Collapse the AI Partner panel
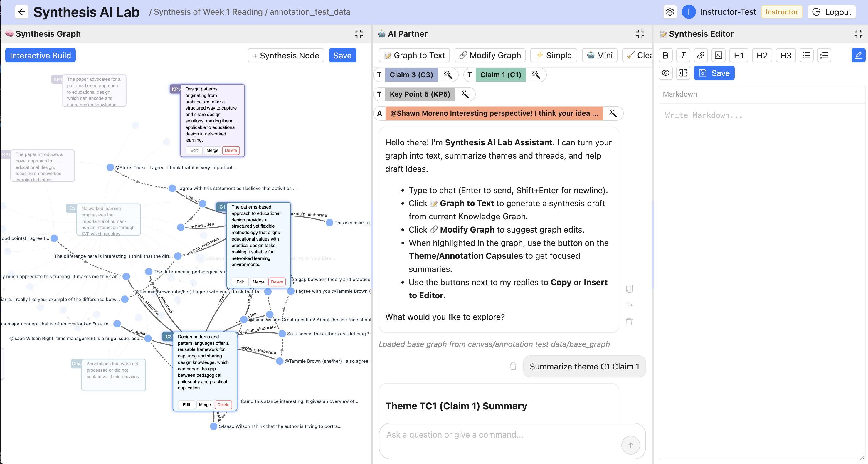Viewport: 868px width, 464px height. [x=640, y=34]
